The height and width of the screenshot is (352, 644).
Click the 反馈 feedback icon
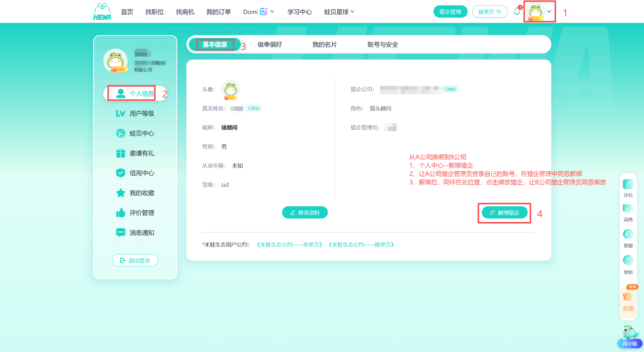coord(628,301)
